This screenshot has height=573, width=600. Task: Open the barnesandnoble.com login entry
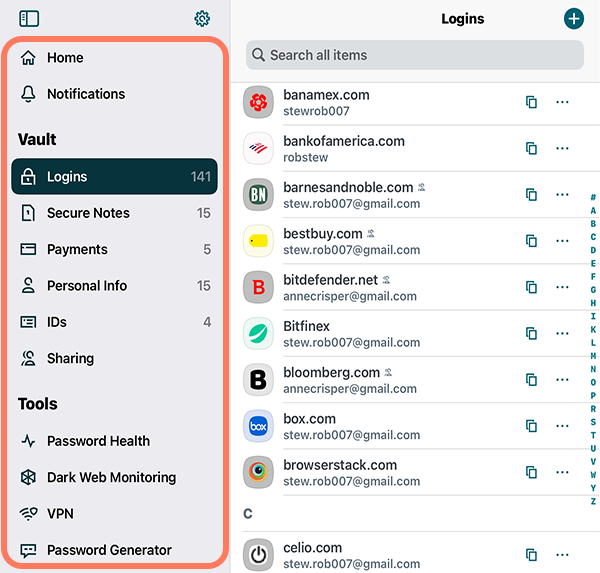coord(413,195)
